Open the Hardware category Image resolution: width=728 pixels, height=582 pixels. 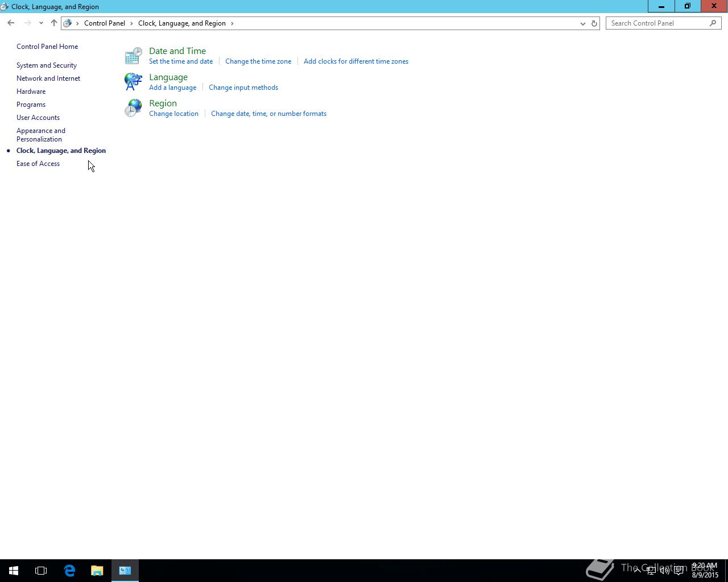31,92
